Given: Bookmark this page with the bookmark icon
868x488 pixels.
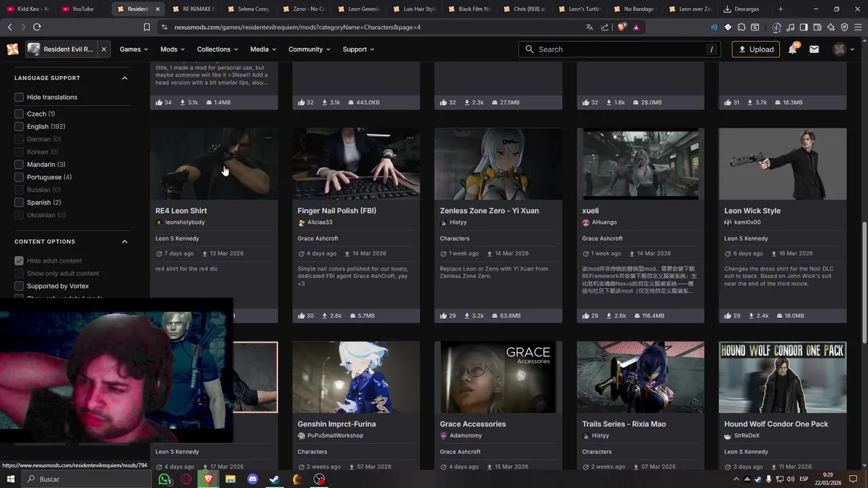Looking at the screenshot, I should (146, 27).
